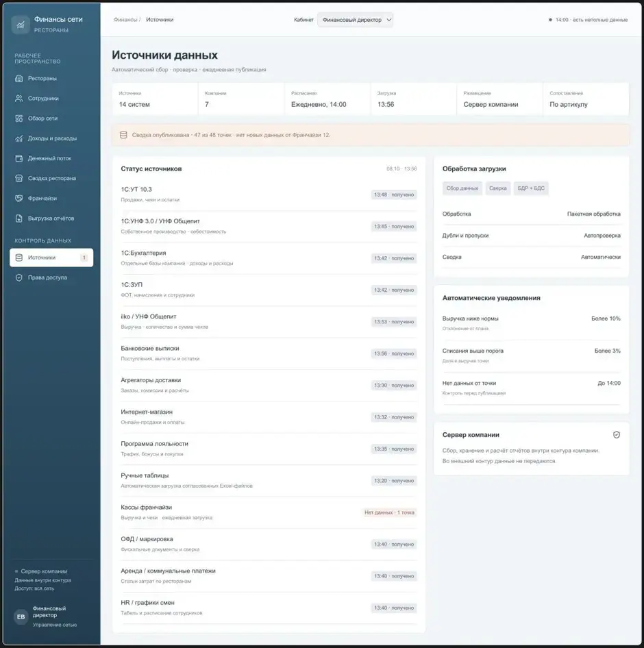Open Права доступа page

click(51, 277)
